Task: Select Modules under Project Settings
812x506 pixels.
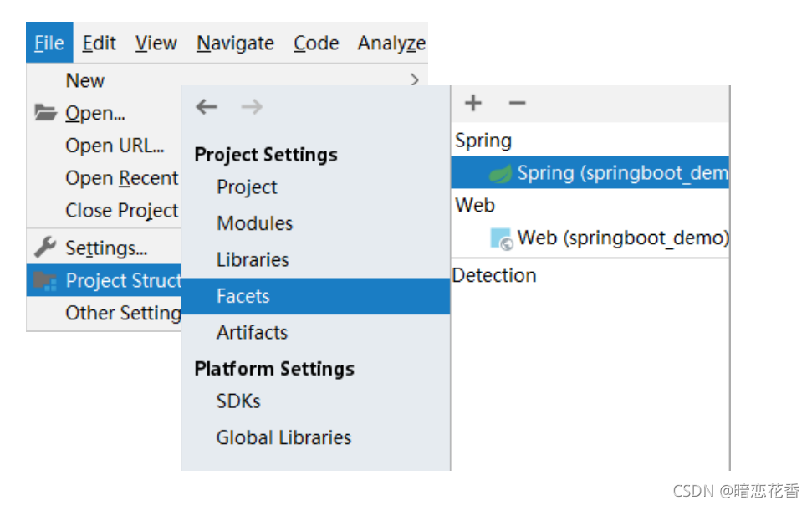Action: click(x=254, y=223)
